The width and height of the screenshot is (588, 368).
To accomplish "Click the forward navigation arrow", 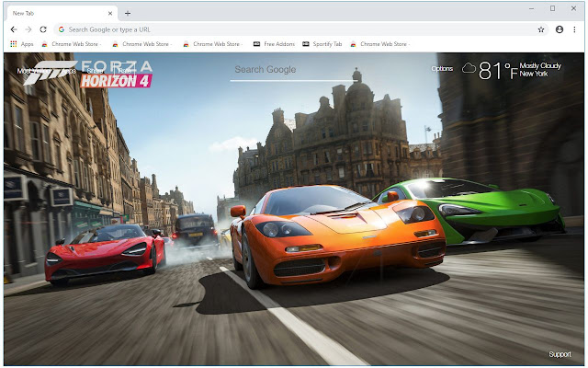I will point(28,29).
